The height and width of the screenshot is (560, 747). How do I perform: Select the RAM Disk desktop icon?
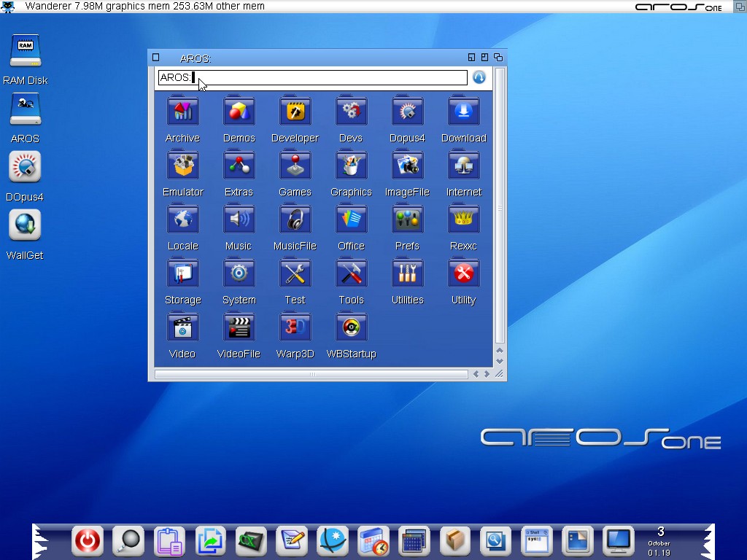pos(25,51)
